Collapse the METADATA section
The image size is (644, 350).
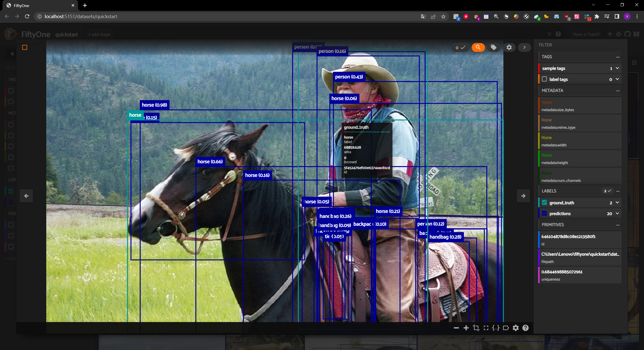coord(618,91)
